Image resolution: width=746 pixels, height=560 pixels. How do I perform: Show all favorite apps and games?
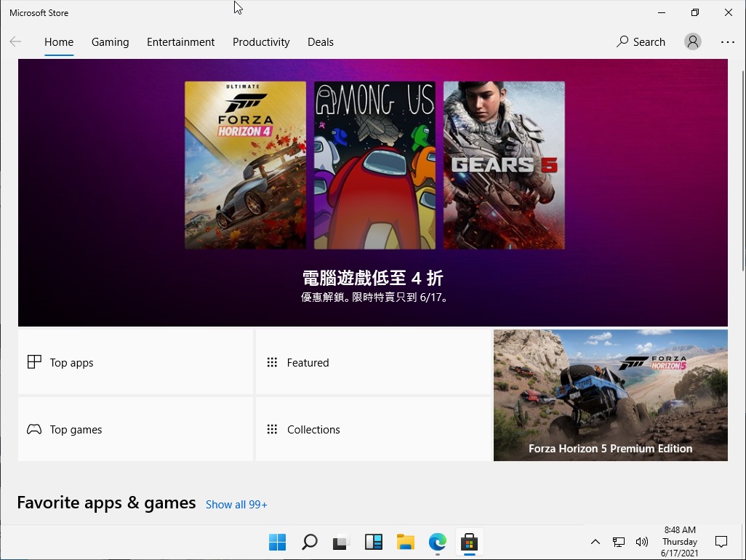coord(236,504)
